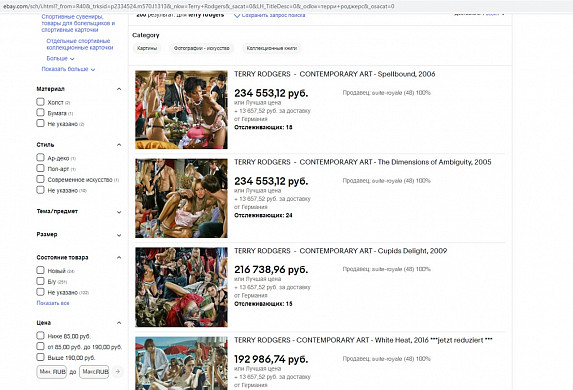Open The Dimensions of Ambiguity listing title

click(x=363, y=162)
